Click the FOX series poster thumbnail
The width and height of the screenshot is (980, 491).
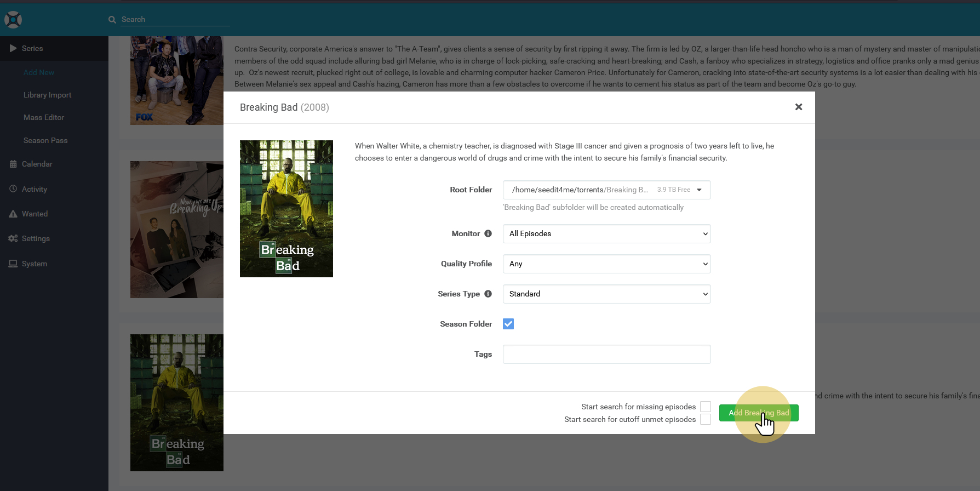(177, 81)
